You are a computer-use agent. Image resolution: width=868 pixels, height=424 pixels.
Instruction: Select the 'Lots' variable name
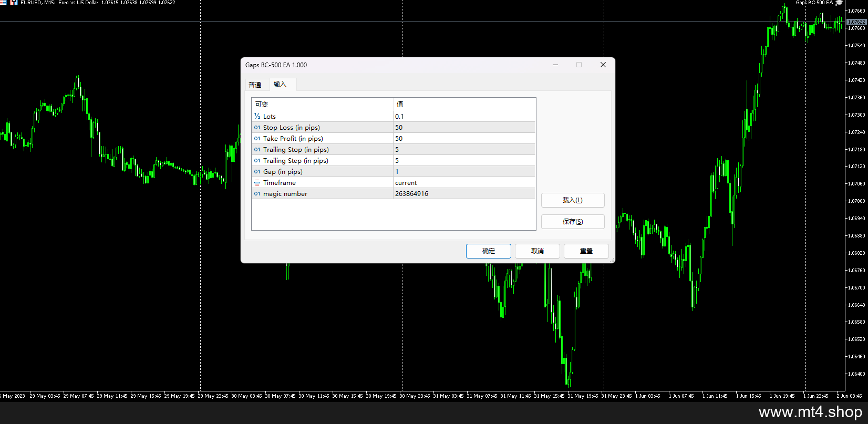click(x=270, y=117)
